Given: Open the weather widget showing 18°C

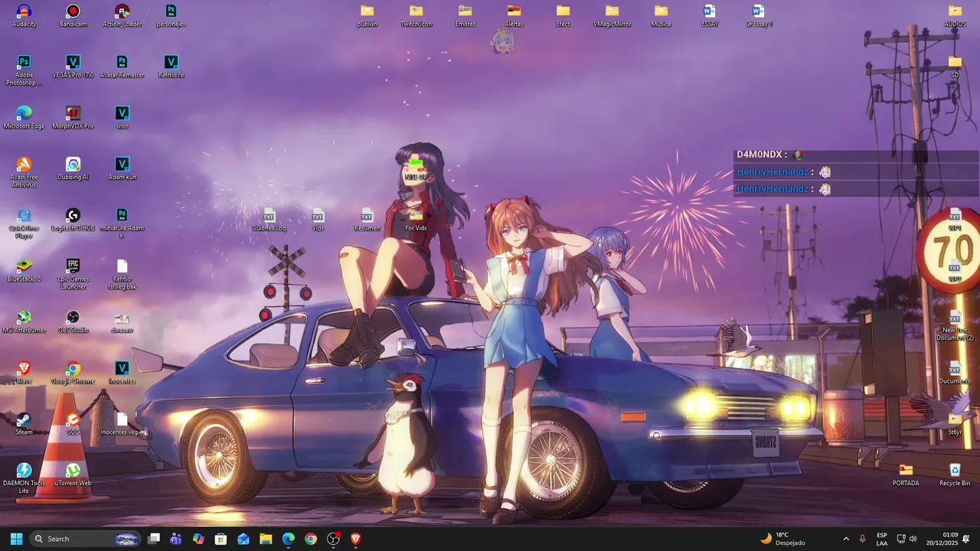Looking at the screenshot, I should pos(782,539).
